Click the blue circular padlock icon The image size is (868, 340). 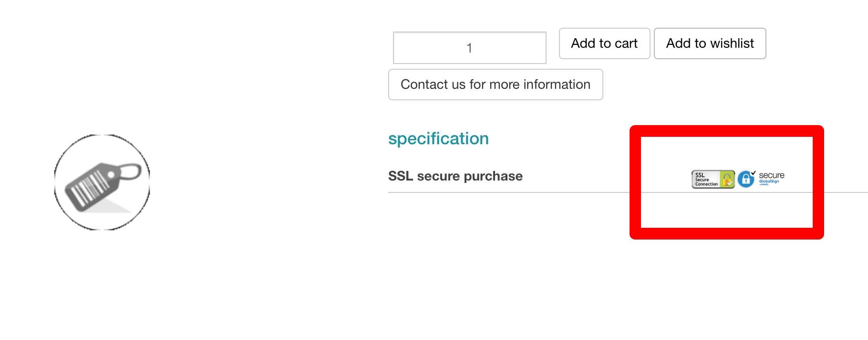[745, 180]
